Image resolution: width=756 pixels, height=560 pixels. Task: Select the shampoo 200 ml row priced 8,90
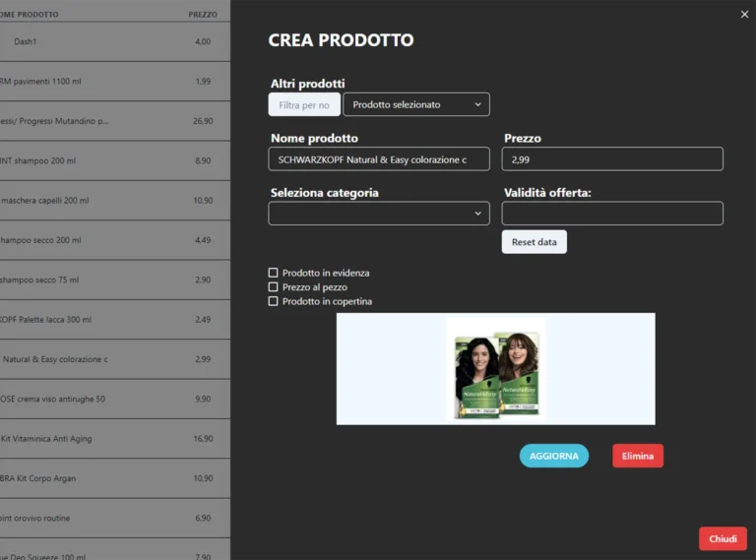tap(115, 161)
